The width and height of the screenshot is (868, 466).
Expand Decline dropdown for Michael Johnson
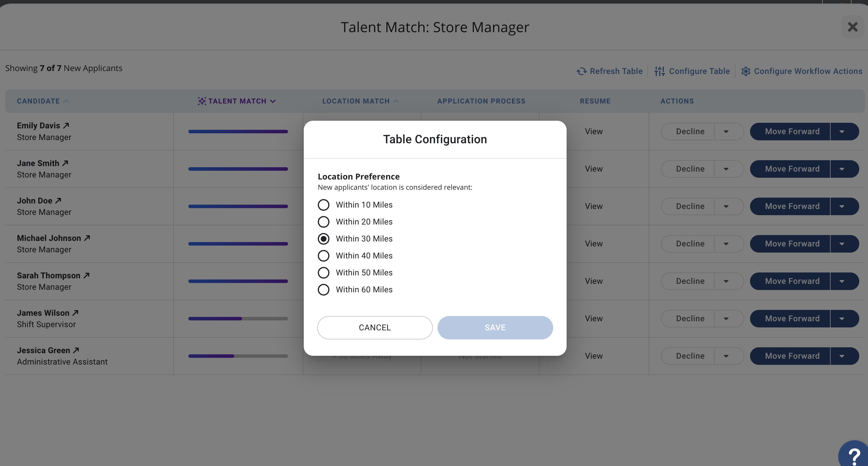pos(726,244)
